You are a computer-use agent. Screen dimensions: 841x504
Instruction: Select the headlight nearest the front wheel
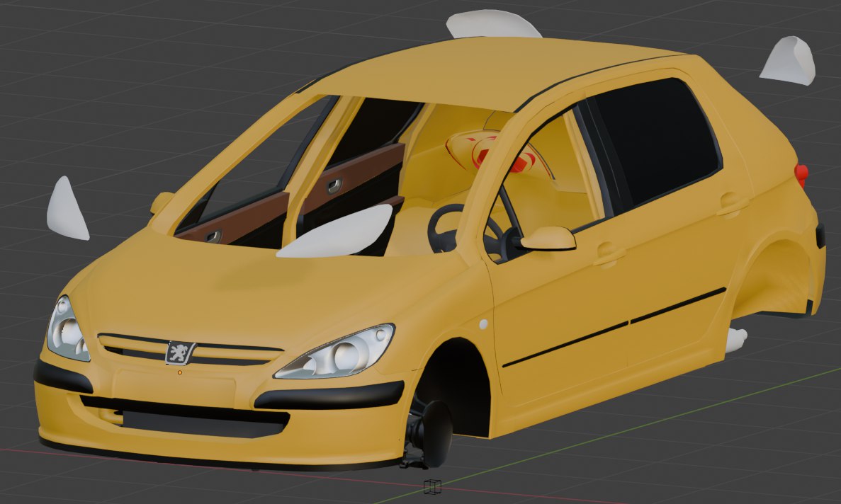click(335, 352)
